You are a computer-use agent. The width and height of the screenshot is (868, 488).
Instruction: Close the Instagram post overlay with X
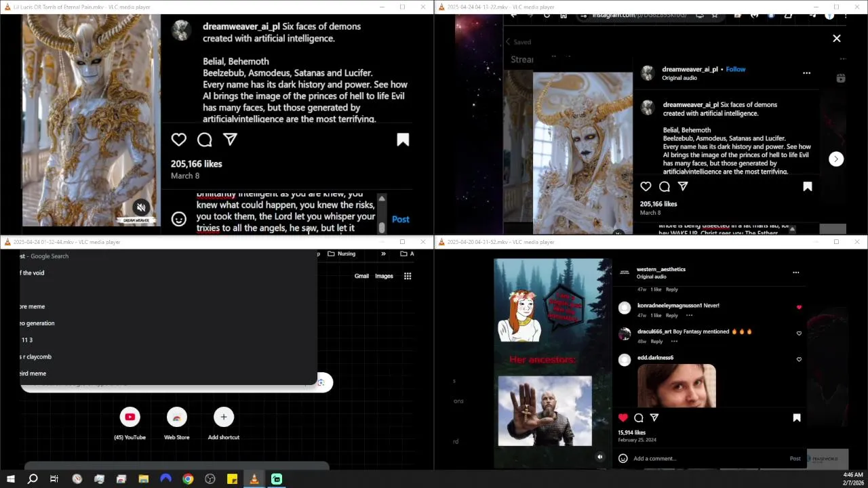(x=836, y=39)
